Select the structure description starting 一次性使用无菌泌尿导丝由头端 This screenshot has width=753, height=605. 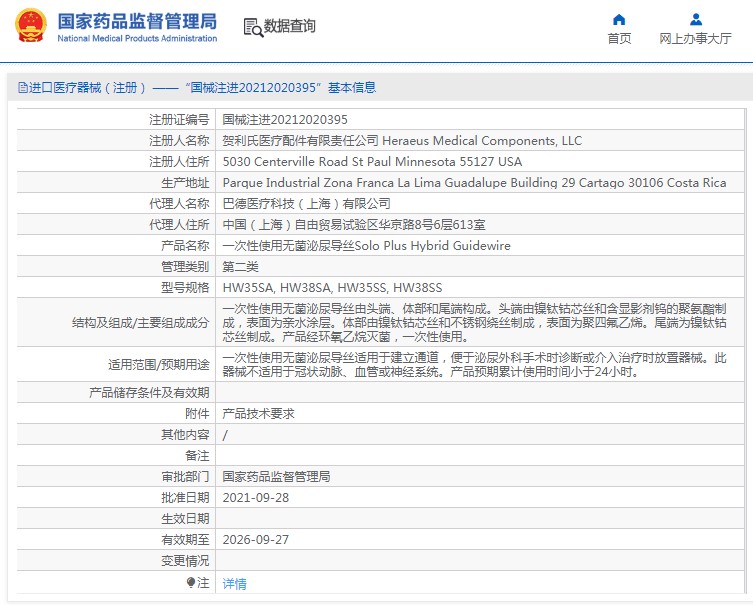pyautogui.click(x=474, y=323)
